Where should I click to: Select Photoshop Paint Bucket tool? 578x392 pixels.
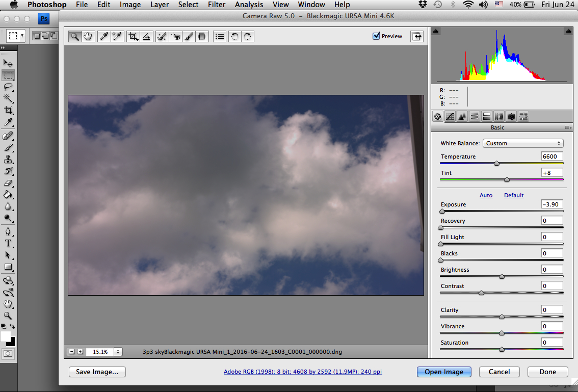click(8, 195)
